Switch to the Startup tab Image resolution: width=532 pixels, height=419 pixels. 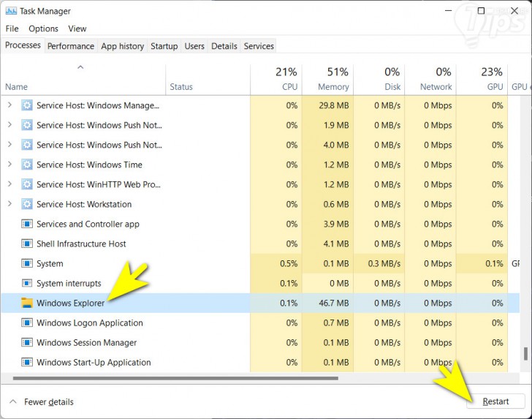164,46
